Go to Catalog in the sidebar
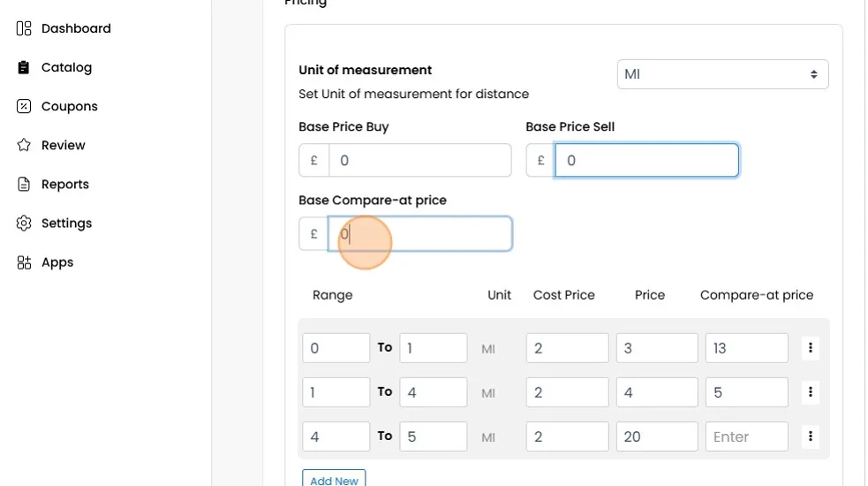 66,68
